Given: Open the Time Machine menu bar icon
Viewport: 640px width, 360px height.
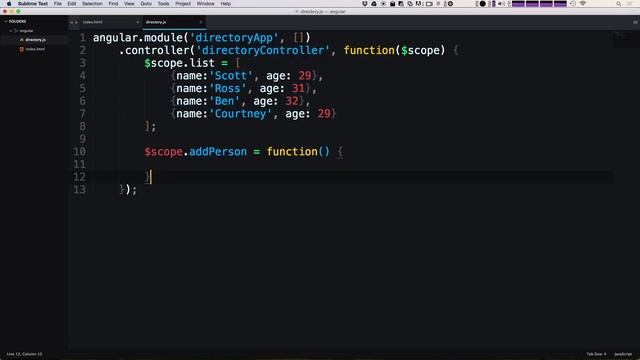Looking at the screenshot, I should click(x=573, y=4).
